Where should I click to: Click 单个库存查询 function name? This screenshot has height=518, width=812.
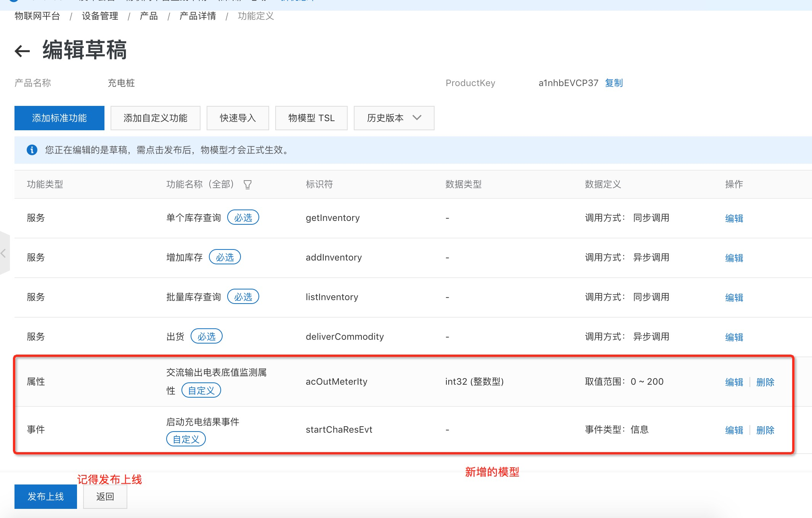194,218
